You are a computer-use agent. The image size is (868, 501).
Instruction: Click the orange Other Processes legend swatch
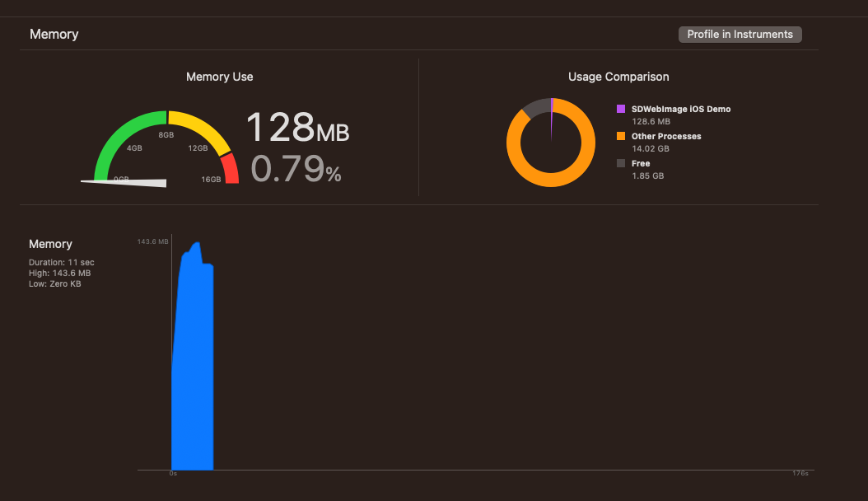pyautogui.click(x=619, y=136)
